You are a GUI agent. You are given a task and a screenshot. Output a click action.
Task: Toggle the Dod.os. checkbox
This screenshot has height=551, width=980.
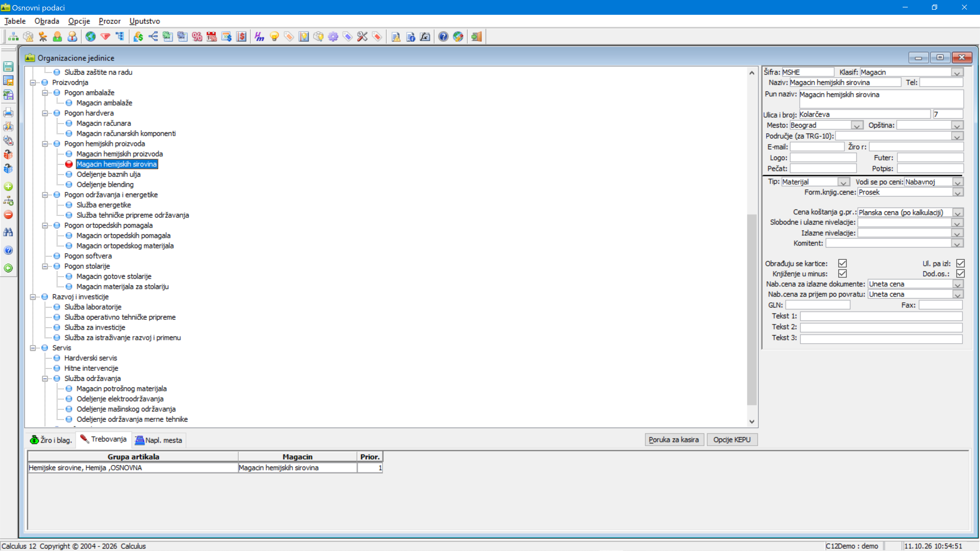tap(960, 273)
